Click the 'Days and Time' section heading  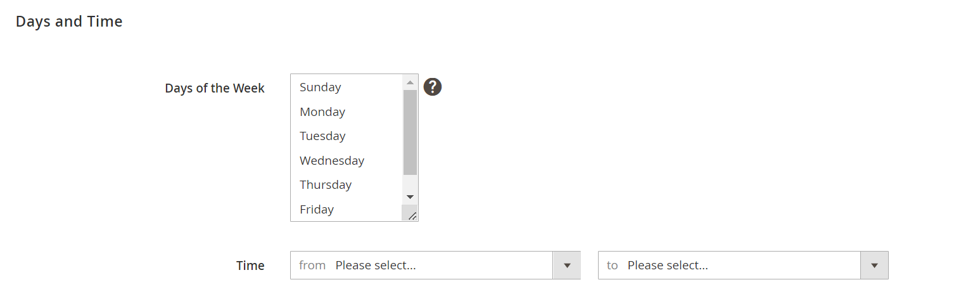click(x=69, y=22)
